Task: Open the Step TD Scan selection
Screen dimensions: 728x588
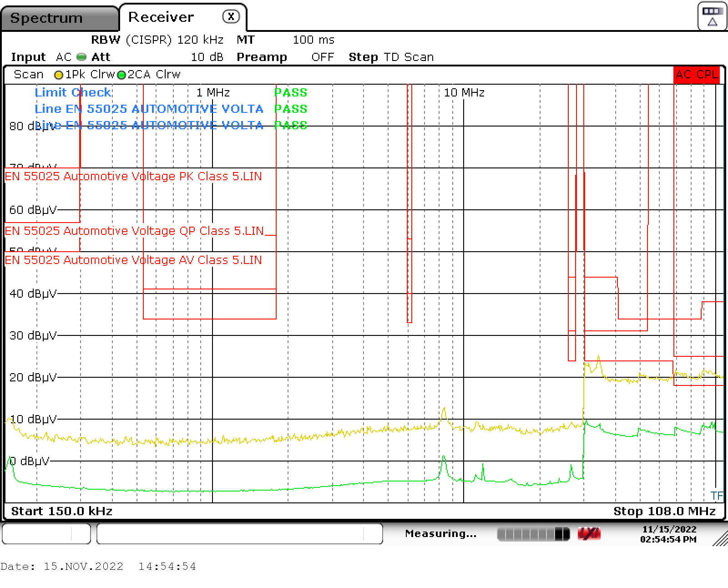Action: 391,57
